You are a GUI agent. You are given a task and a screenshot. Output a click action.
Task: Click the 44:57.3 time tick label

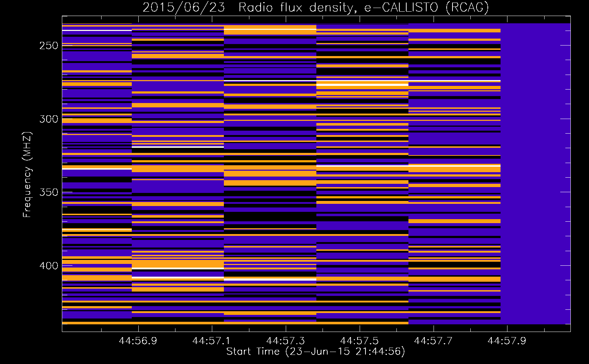[285, 341]
